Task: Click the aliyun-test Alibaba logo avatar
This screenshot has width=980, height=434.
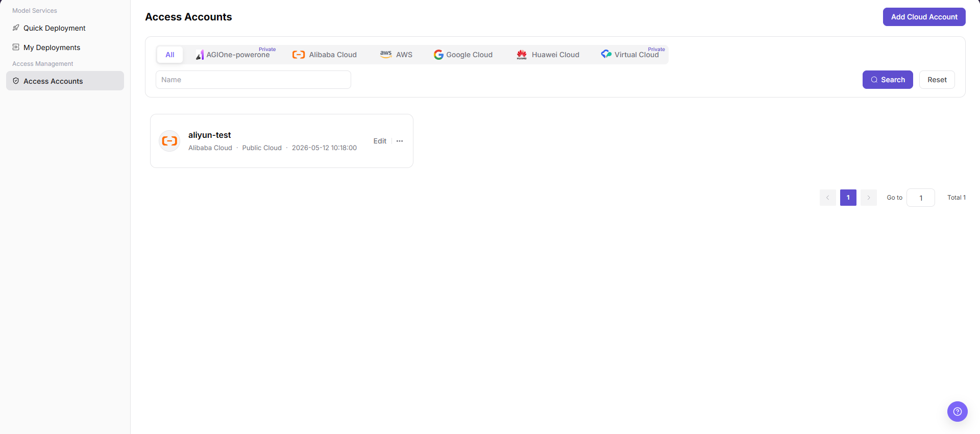Action: click(x=169, y=141)
